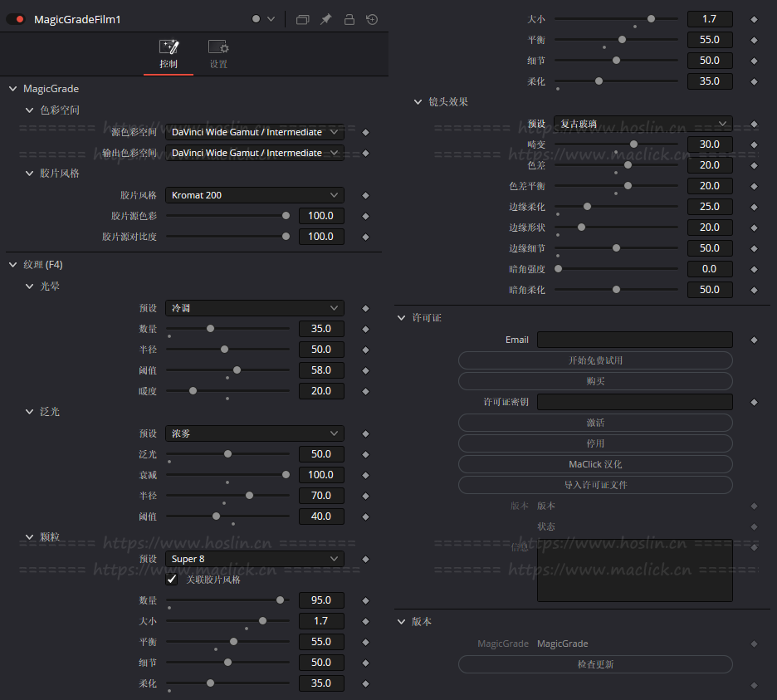Click keyframe diamond for 胶片源色彩
Image resolution: width=777 pixels, height=700 pixels.
point(366,216)
